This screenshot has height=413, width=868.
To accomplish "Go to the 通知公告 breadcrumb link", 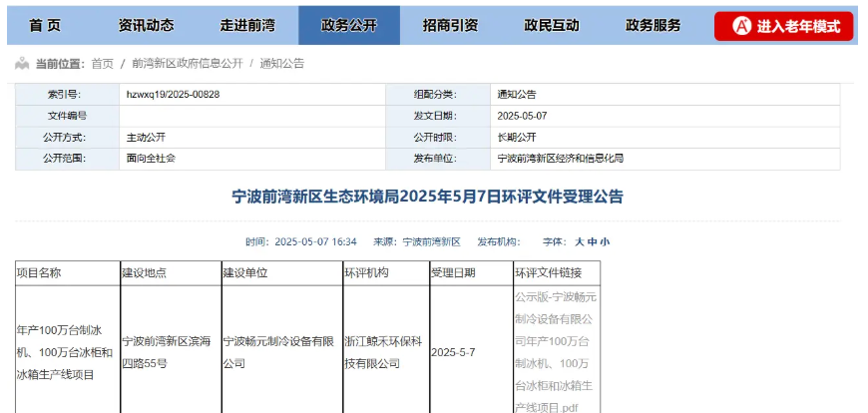I will pos(281,64).
